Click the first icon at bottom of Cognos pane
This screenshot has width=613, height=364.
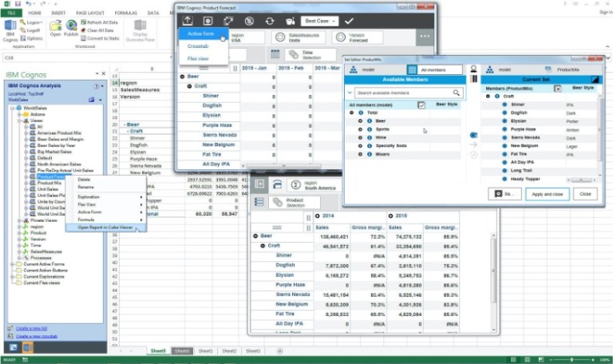(x=13, y=346)
